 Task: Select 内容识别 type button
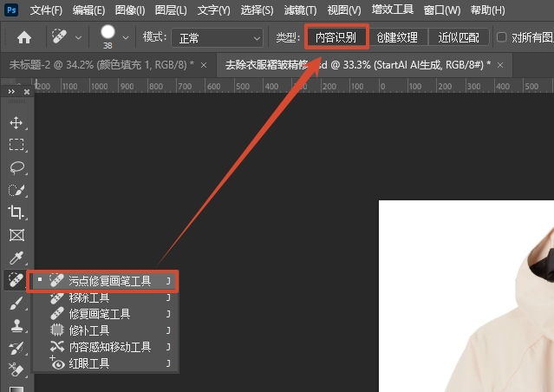[336, 37]
